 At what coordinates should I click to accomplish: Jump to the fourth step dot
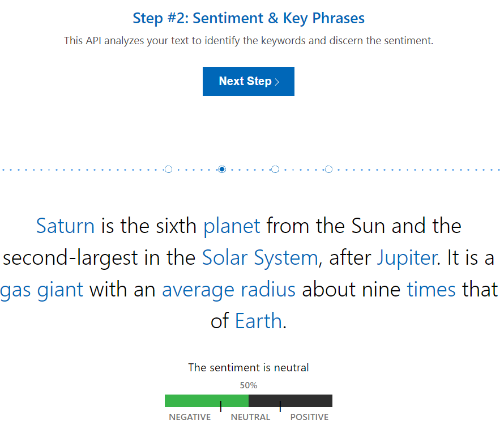[x=328, y=169]
